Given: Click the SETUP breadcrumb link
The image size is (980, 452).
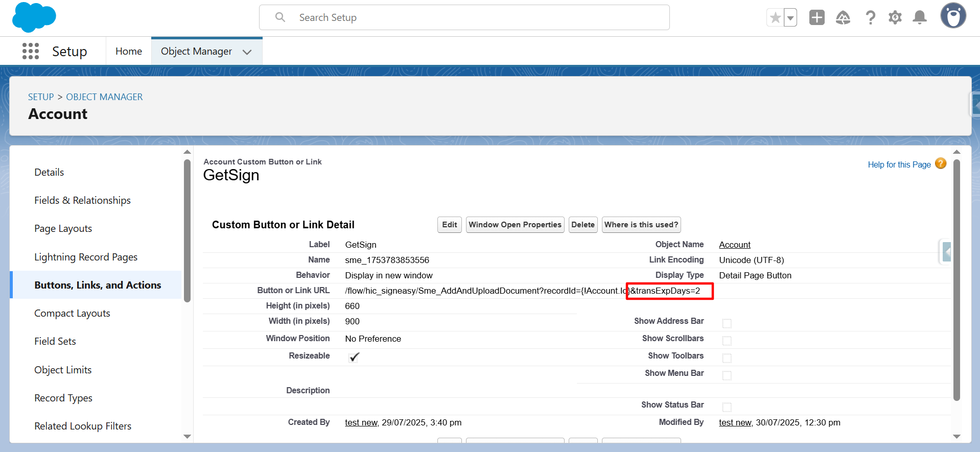Looking at the screenshot, I should 41,97.
